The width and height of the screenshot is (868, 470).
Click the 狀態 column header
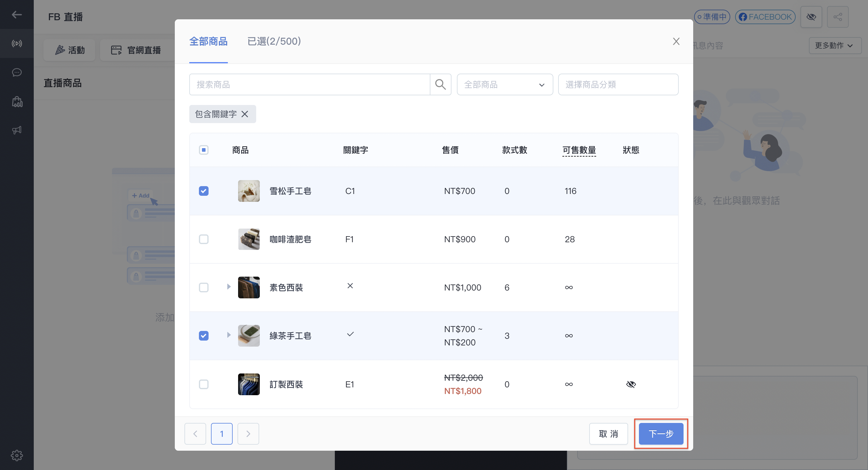pos(631,150)
